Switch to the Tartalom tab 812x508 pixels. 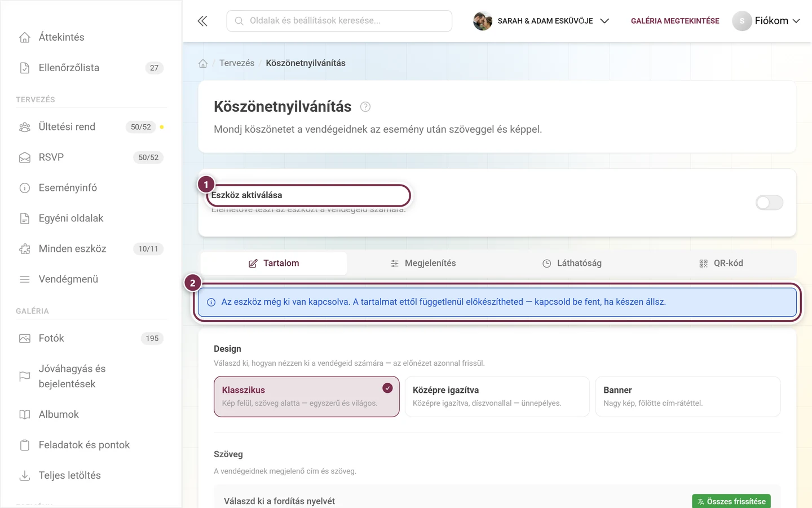pos(274,264)
